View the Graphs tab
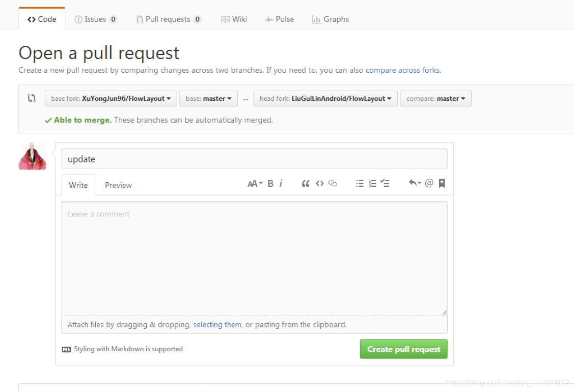 330,19
